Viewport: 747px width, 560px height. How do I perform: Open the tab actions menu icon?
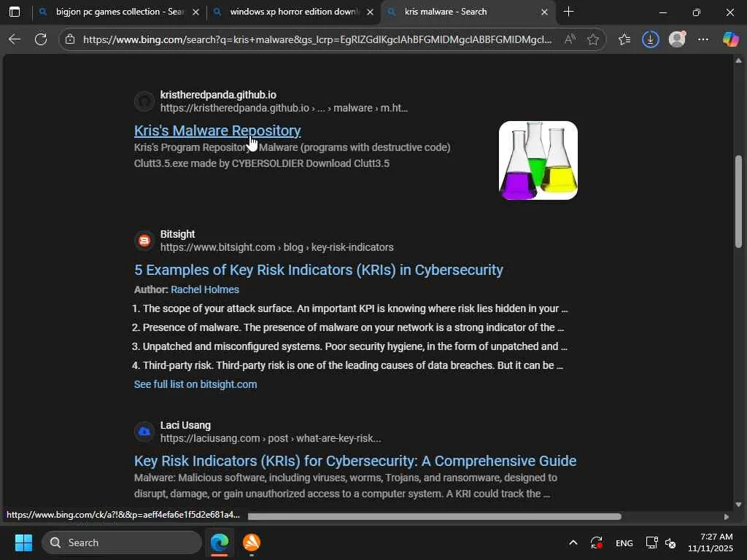click(x=15, y=12)
